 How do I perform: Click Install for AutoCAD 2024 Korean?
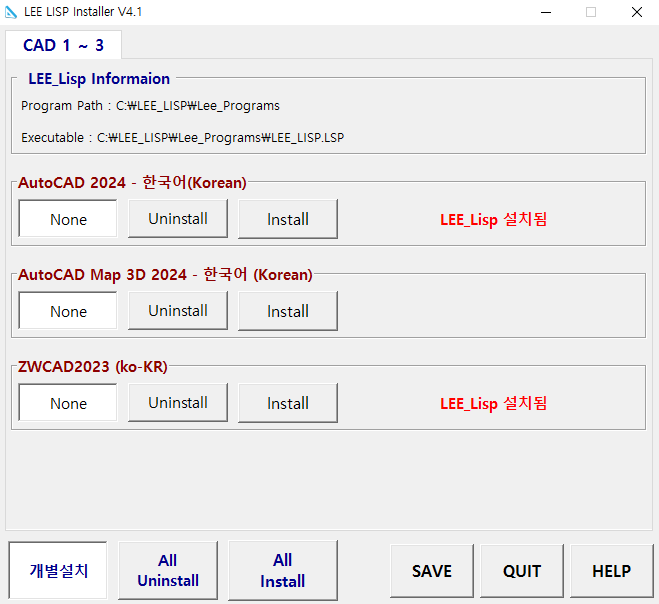click(x=288, y=219)
